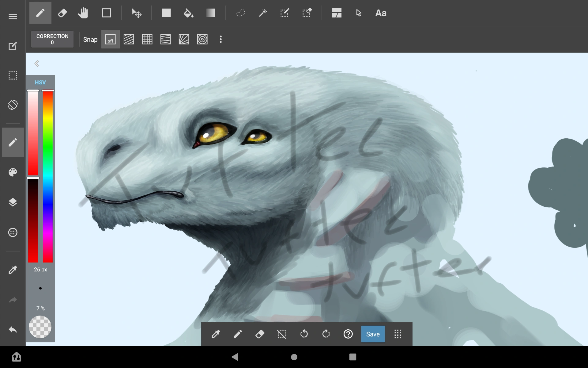Collapse the color panel with the back chevron
The height and width of the screenshot is (368, 588).
click(36, 63)
